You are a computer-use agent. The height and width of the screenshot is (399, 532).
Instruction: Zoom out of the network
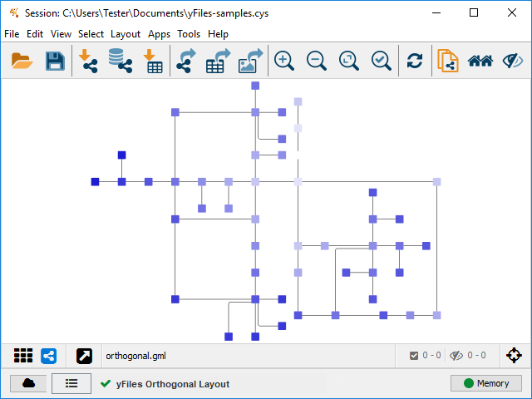point(317,61)
